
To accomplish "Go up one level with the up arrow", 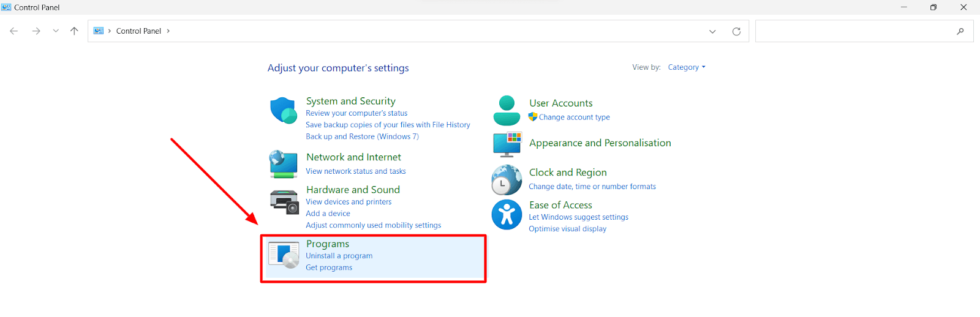I will click(74, 31).
